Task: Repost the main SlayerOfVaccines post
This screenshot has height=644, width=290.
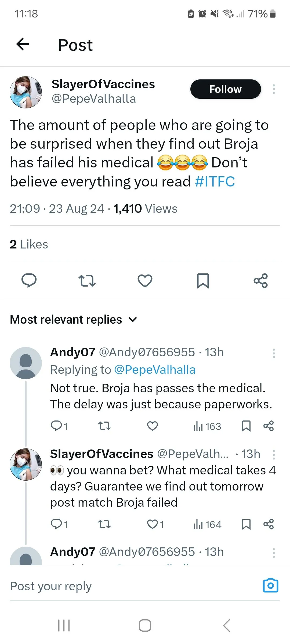Action: tap(87, 281)
